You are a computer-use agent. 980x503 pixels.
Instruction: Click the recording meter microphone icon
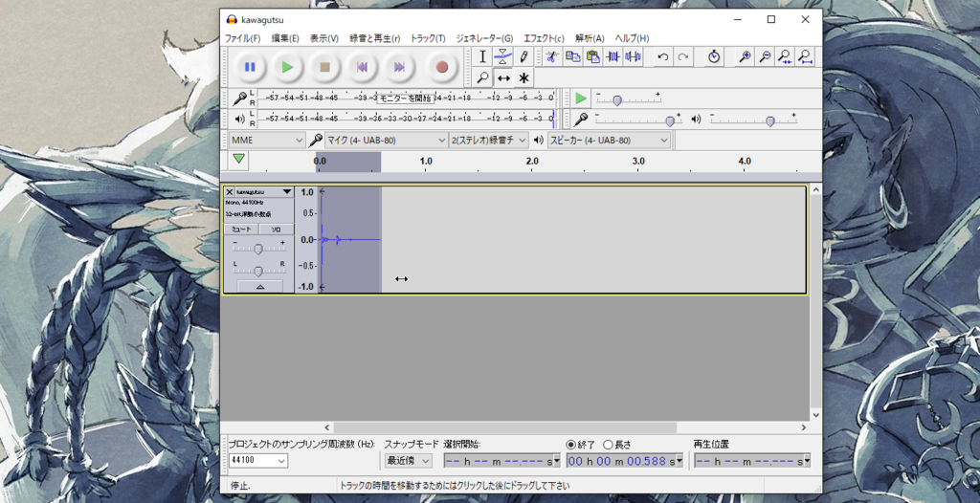pyautogui.click(x=239, y=98)
